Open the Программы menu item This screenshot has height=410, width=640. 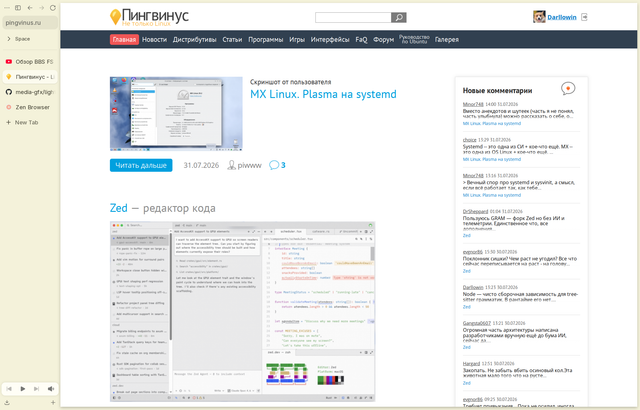pos(266,40)
